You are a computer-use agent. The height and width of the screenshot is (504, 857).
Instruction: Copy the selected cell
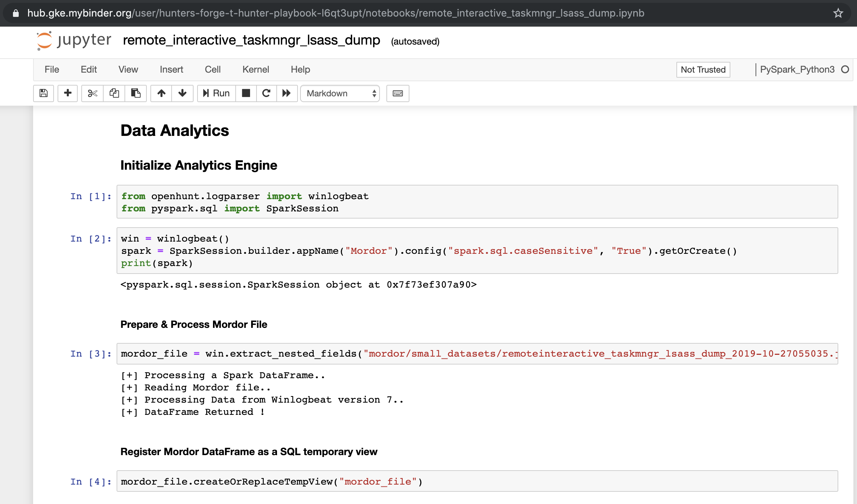tap(114, 93)
